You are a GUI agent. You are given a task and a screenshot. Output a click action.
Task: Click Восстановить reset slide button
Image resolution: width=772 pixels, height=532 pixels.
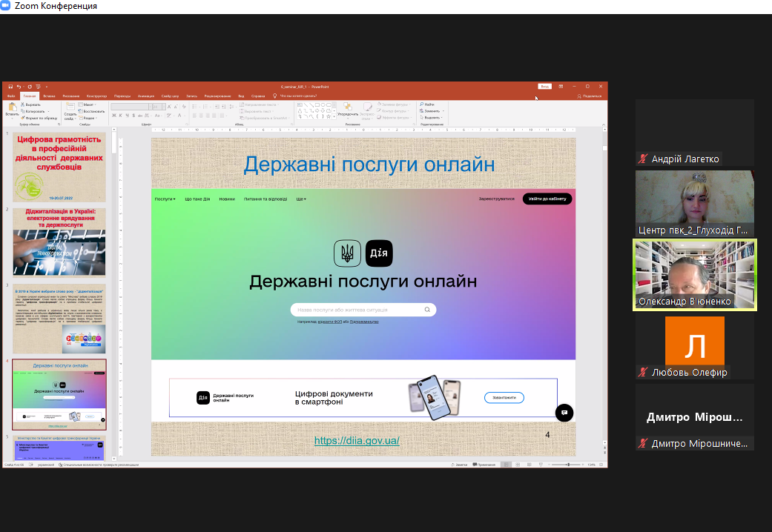tap(91, 111)
